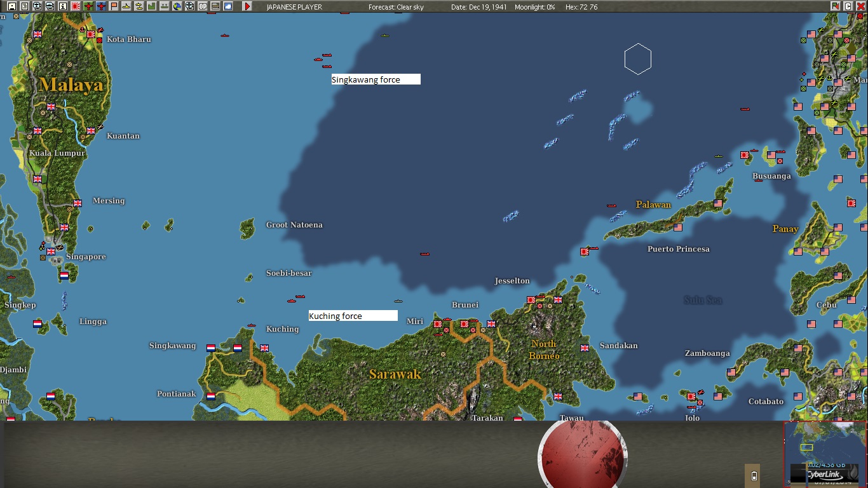The width and height of the screenshot is (868, 488).
Task: Click the 'Singkep' map label
Action: 20,305
